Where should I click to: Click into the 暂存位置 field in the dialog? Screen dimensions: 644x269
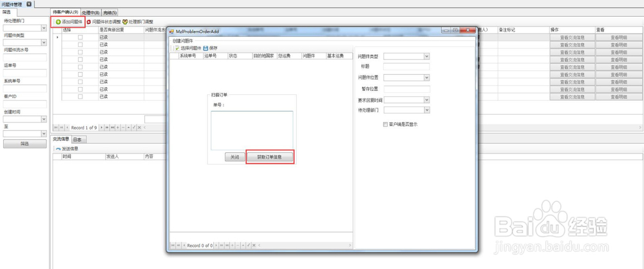click(406, 89)
